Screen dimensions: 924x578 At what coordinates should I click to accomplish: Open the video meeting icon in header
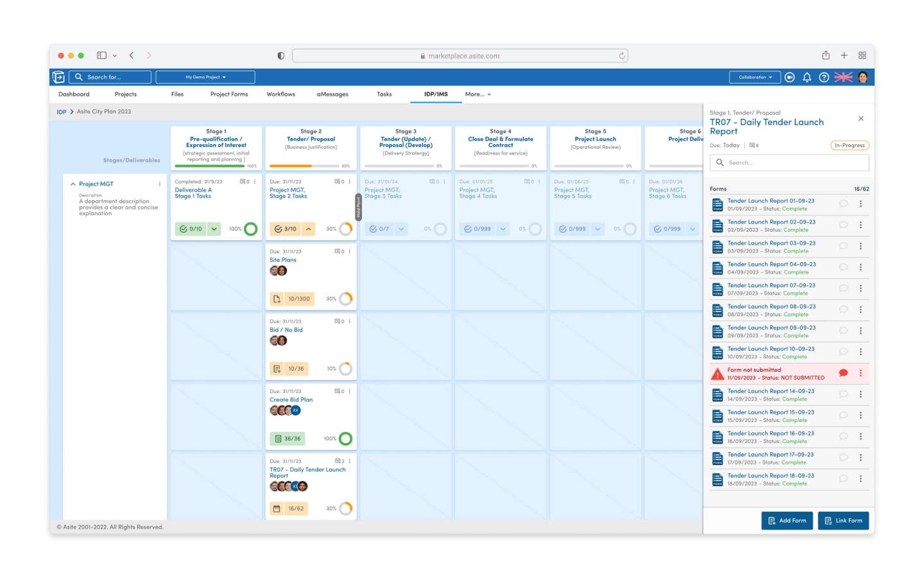(x=790, y=77)
